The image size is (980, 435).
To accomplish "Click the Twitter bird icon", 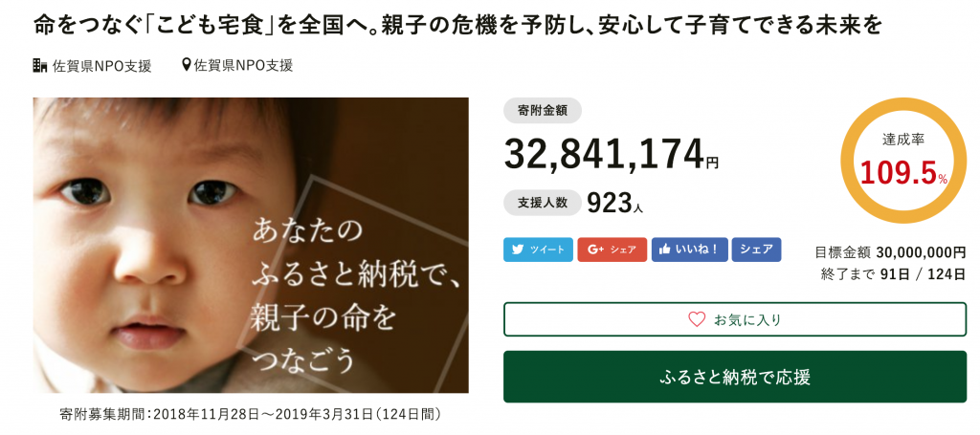I will coord(518,250).
